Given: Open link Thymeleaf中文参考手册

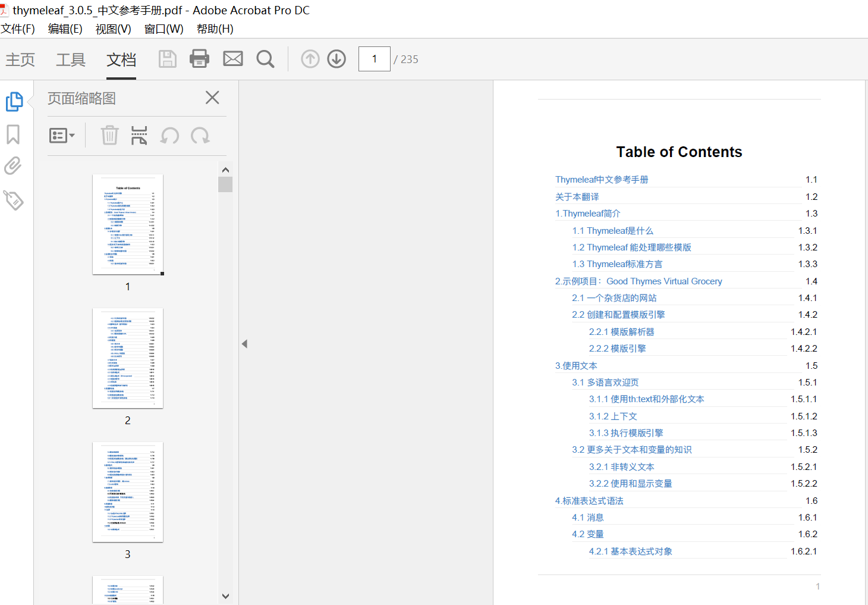Looking at the screenshot, I should pos(602,180).
